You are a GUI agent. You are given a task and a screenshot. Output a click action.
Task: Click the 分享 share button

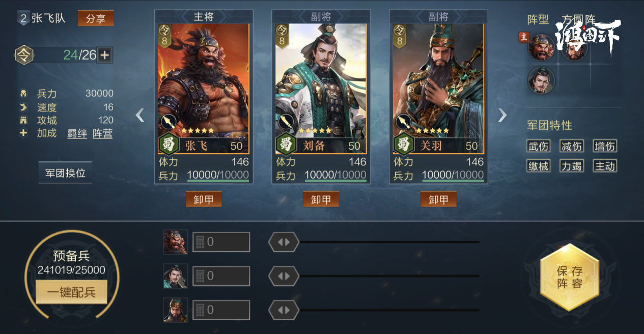(x=96, y=19)
